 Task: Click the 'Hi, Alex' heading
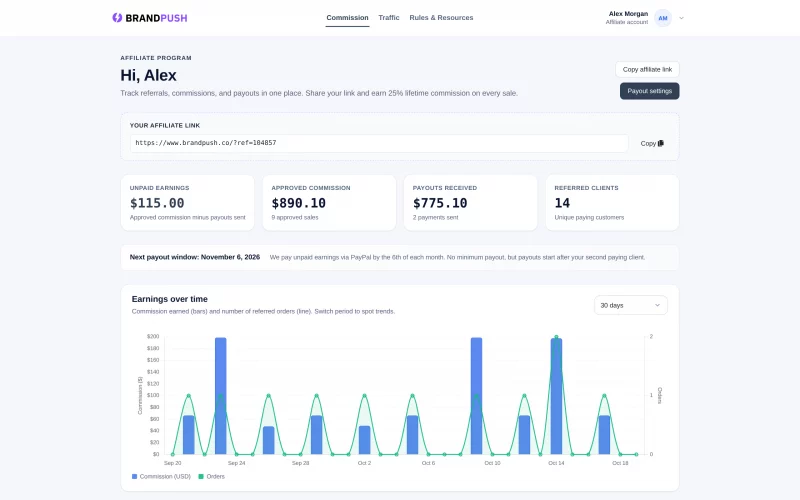148,76
